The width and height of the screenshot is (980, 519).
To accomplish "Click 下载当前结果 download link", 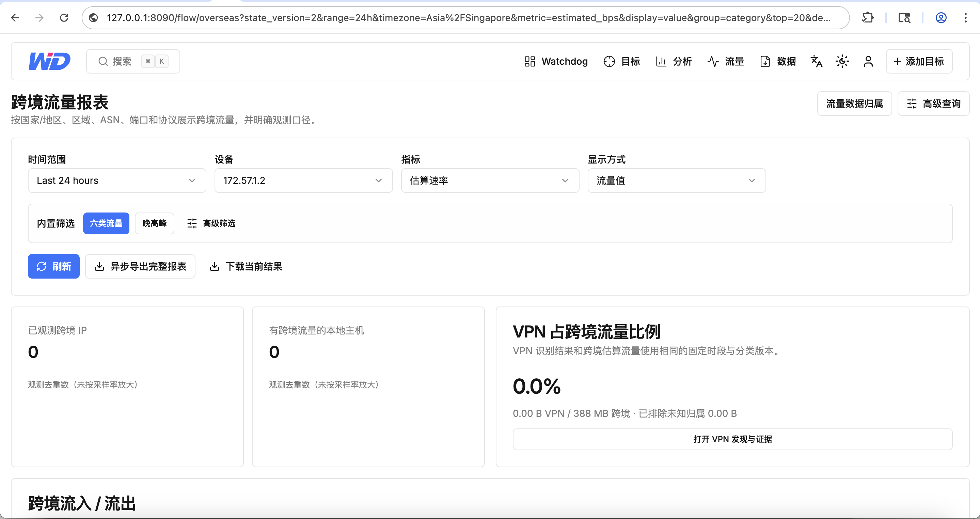I will click(x=246, y=266).
